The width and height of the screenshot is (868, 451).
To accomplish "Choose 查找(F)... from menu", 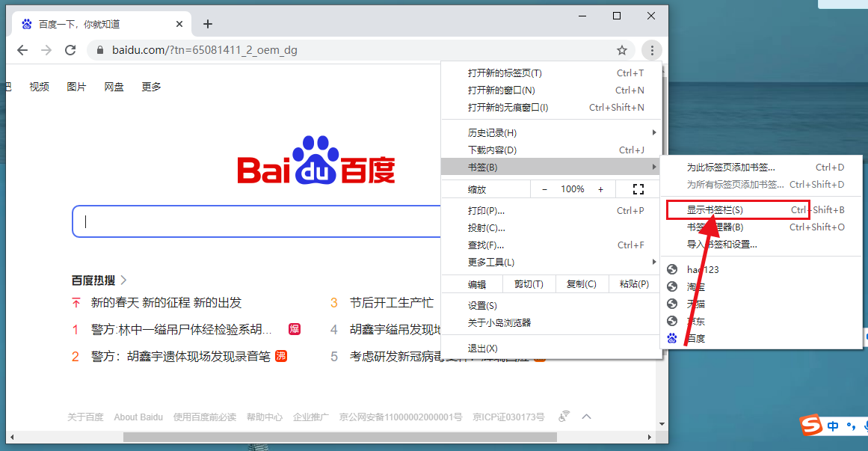I will [x=551, y=245].
